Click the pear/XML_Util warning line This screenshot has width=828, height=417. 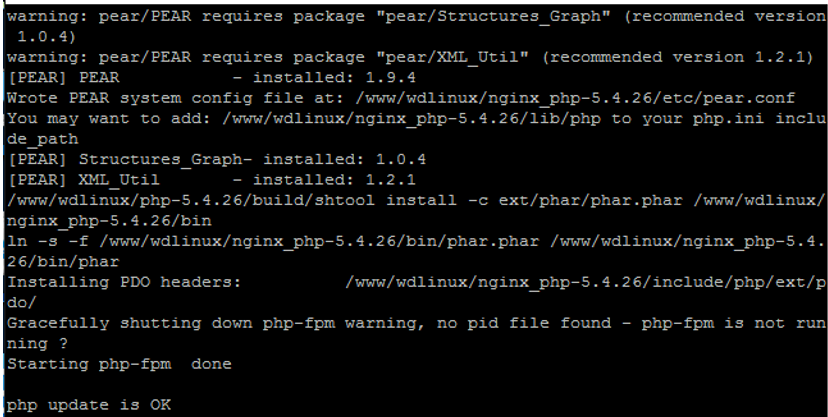(x=410, y=57)
